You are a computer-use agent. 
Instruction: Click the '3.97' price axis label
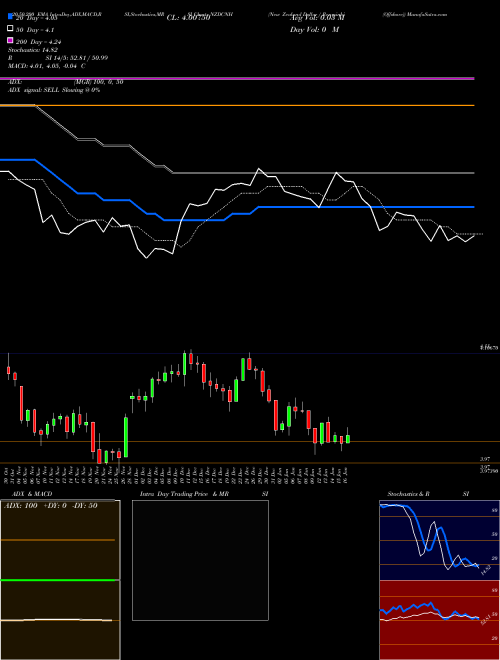tap(484, 459)
